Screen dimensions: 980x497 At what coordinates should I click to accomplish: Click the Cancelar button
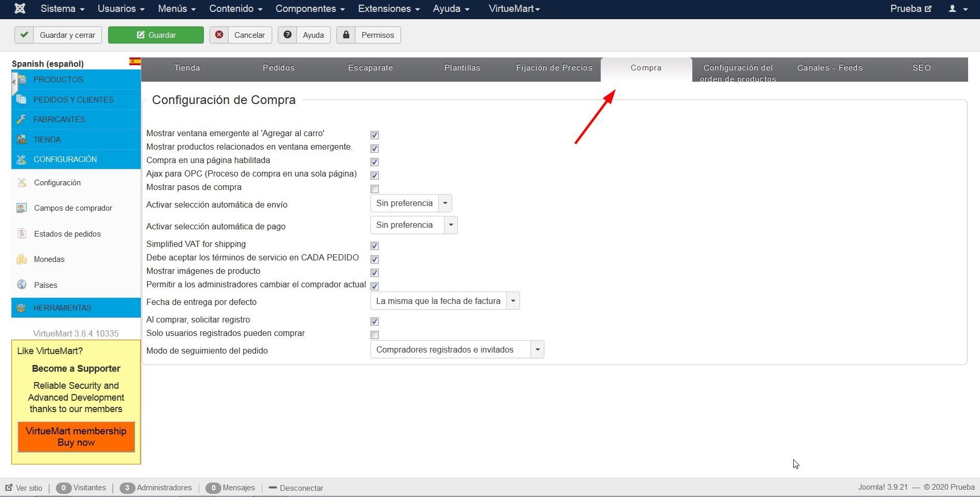click(x=241, y=35)
